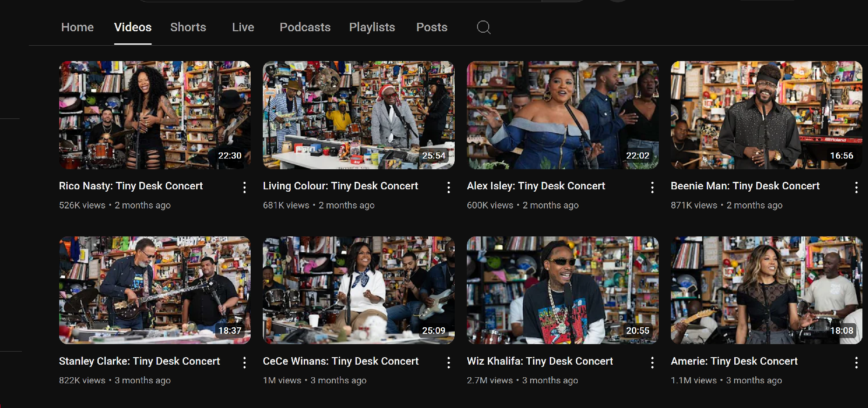Open Wiz Khalifa: Tiny Desk Concert title
The image size is (868, 408).
540,361
